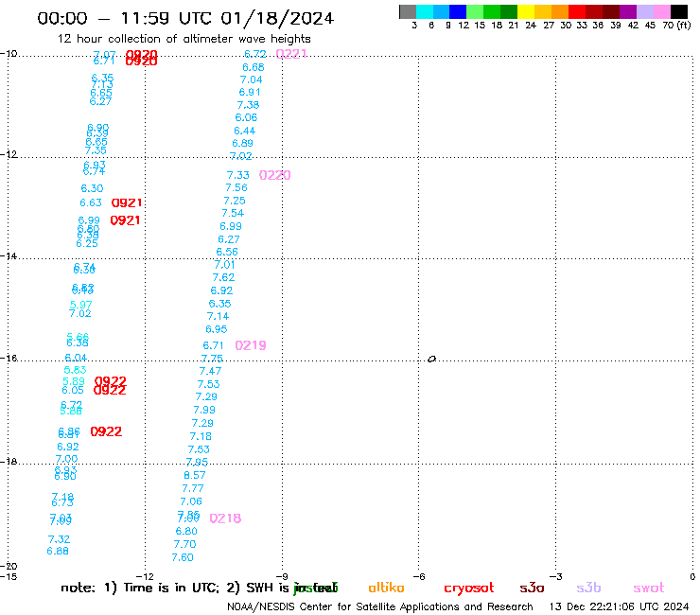
Task: Click the NOAA/NESDIS Center credit line
Action: tap(380, 607)
